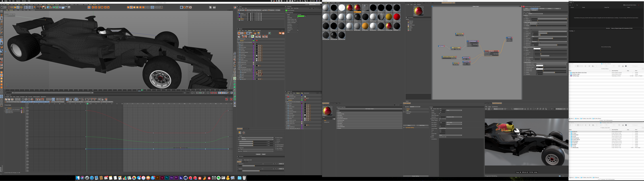Viewport: 644px width, 181px height.
Task: Click the refraction white Color swatch
Action: [537, 49]
